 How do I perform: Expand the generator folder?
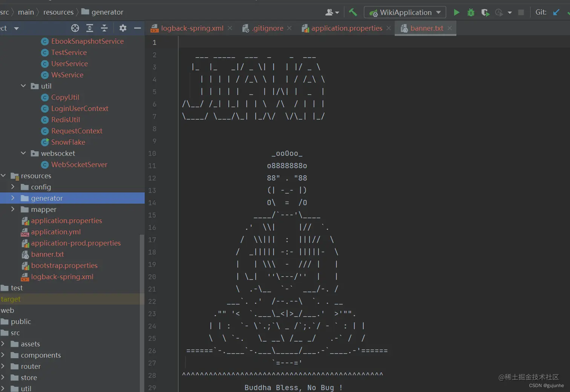(x=13, y=198)
